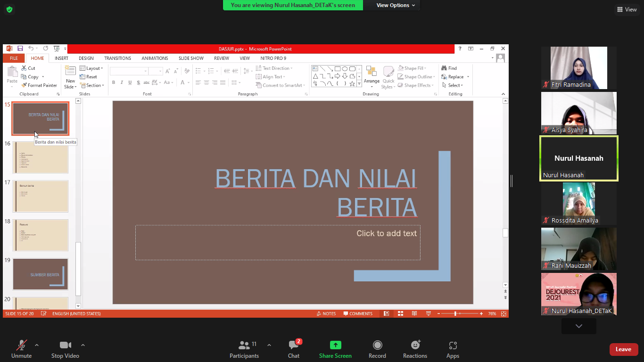Expand audio options arrow next to Unmute
This screenshot has width=644, height=362.
(x=37, y=345)
